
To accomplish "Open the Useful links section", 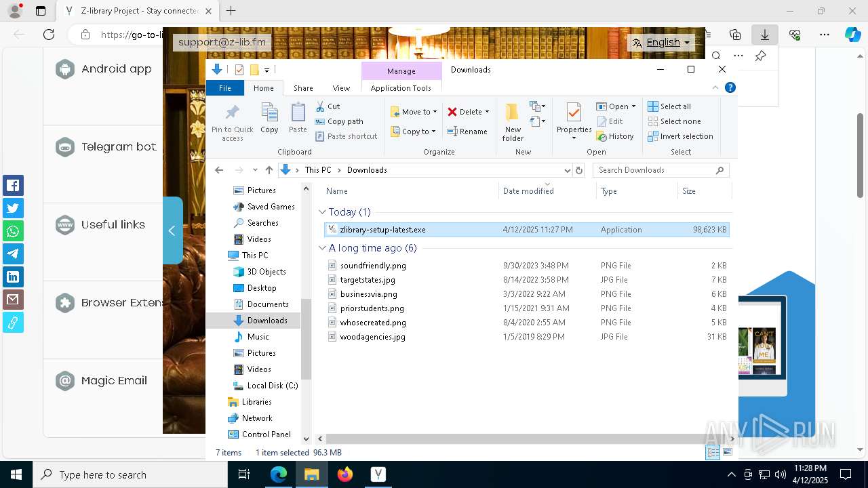I will (100, 225).
